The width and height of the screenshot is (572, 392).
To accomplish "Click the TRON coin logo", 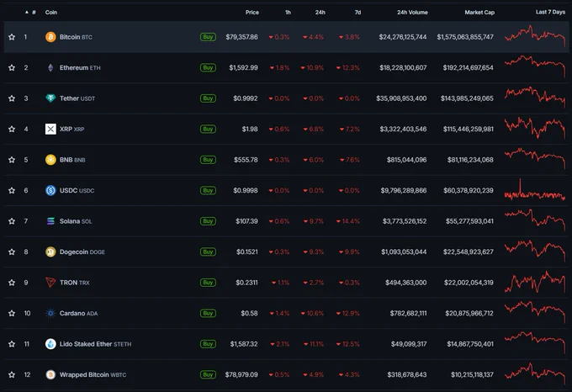I will click(50, 283).
